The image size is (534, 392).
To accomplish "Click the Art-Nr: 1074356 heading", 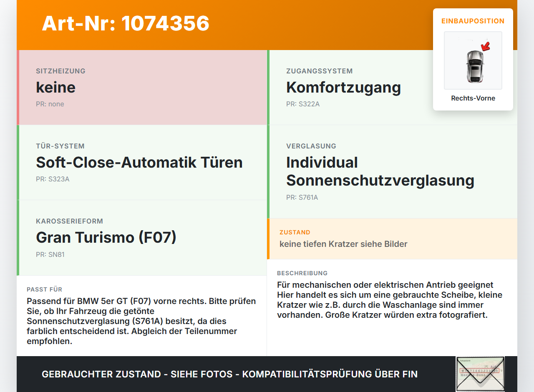I will (x=126, y=23).
